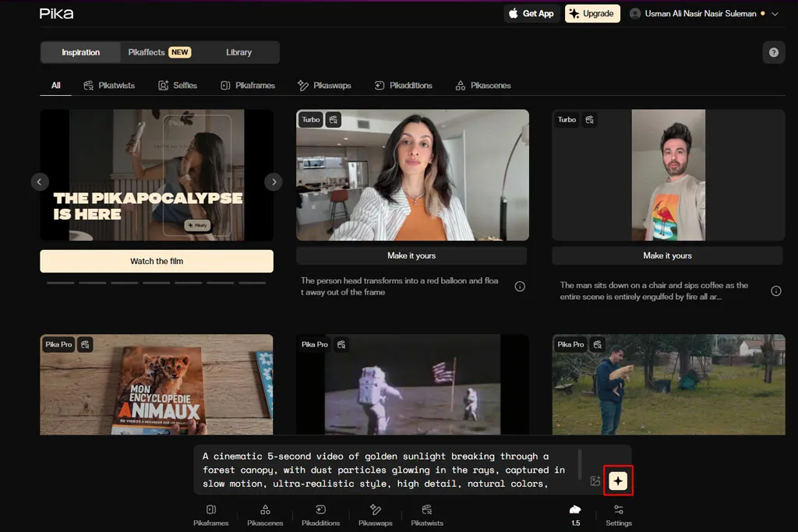
Task: Click Make it yours under man's video
Action: (x=667, y=255)
